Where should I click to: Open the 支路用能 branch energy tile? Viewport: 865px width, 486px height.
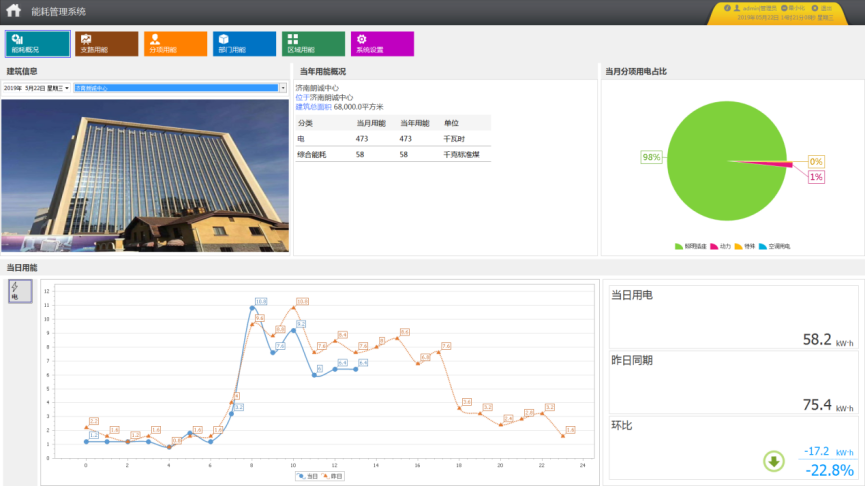pyautogui.click(x=107, y=43)
